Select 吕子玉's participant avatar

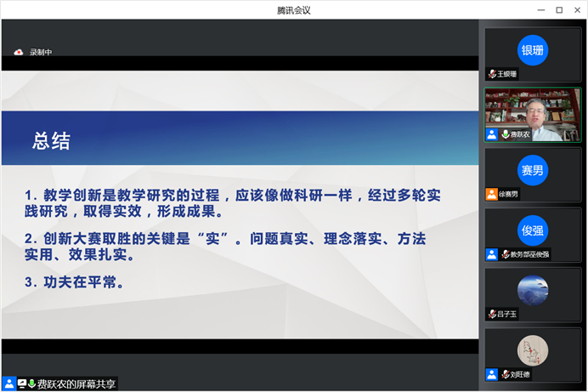[x=533, y=289]
